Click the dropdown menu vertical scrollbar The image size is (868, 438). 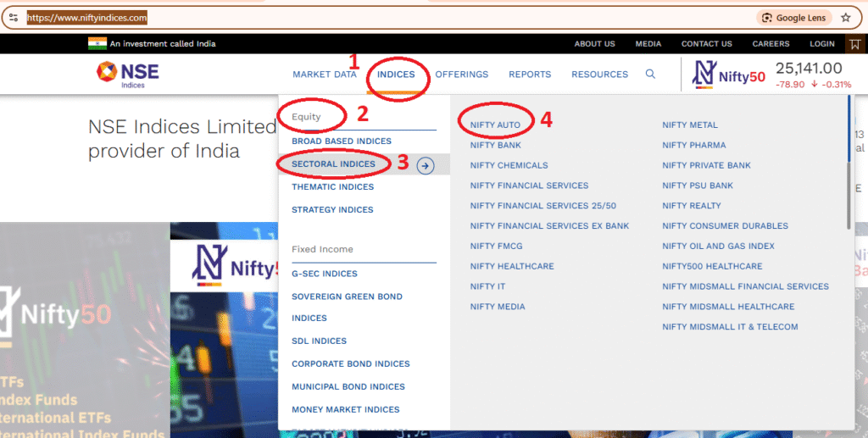click(849, 195)
